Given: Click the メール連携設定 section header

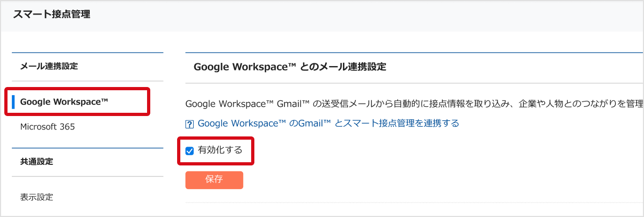Looking at the screenshot, I should coord(49,66).
